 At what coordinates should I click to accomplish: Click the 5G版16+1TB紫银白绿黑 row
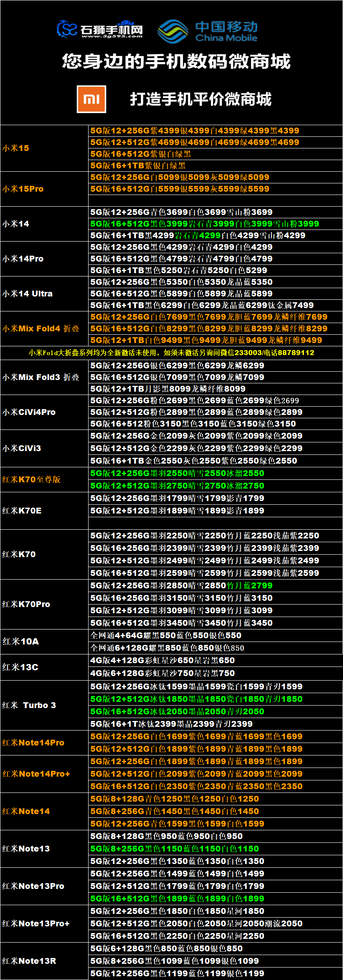click(x=215, y=165)
